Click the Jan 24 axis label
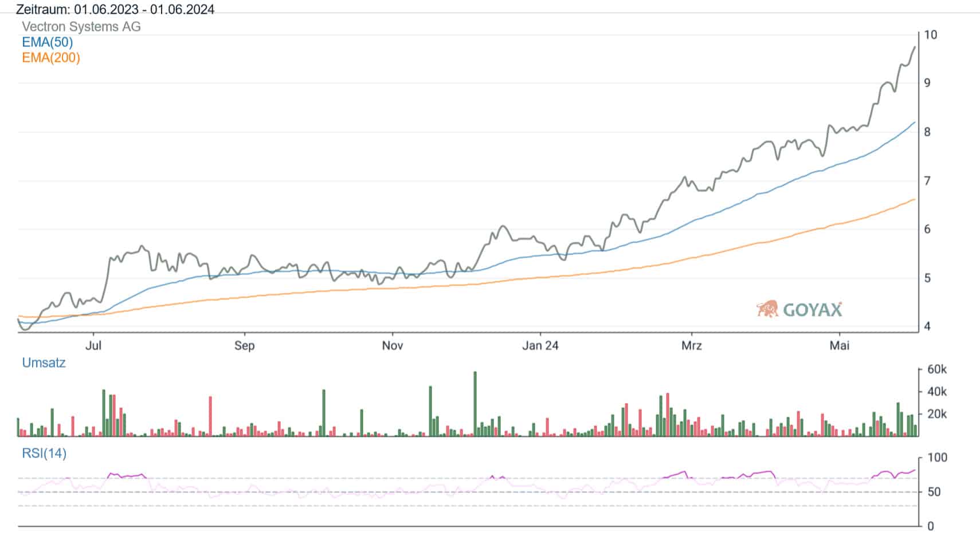The width and height of the screenshot is (980, 560). [x=540, y=345]
